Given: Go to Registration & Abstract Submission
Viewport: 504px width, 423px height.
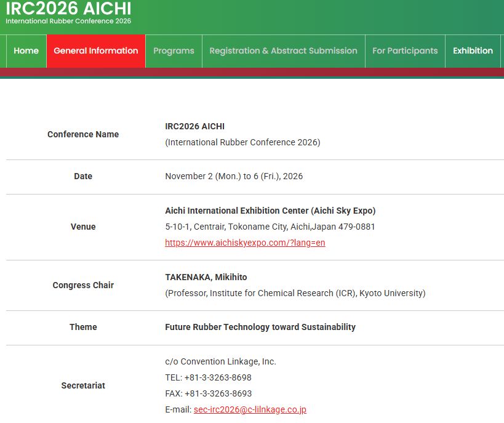Looking at the screenshot, I should point(283,51).
